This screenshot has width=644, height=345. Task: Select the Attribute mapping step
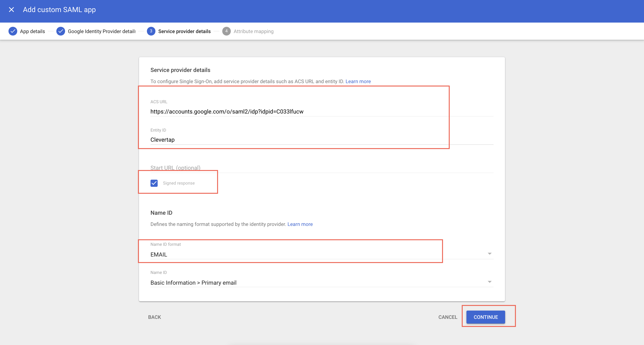click(254, 32)
